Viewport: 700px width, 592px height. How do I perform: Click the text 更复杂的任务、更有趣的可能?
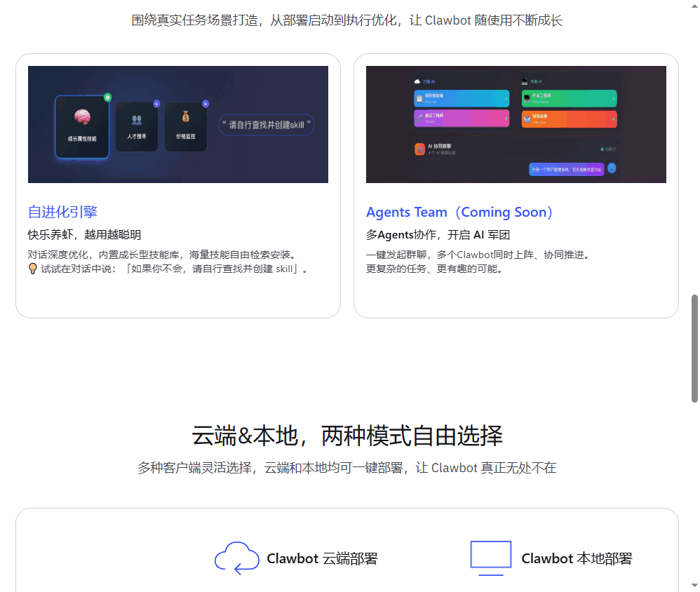point(434,269)
